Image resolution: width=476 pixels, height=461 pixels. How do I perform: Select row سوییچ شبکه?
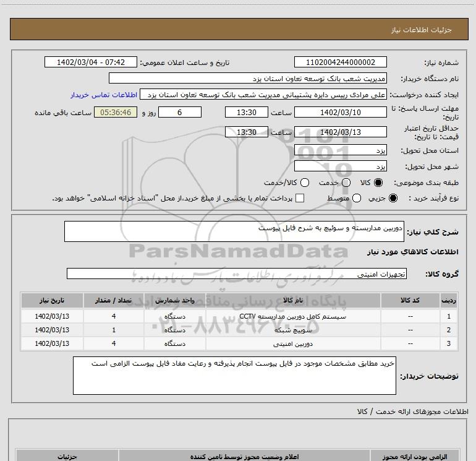coord(239,330)
